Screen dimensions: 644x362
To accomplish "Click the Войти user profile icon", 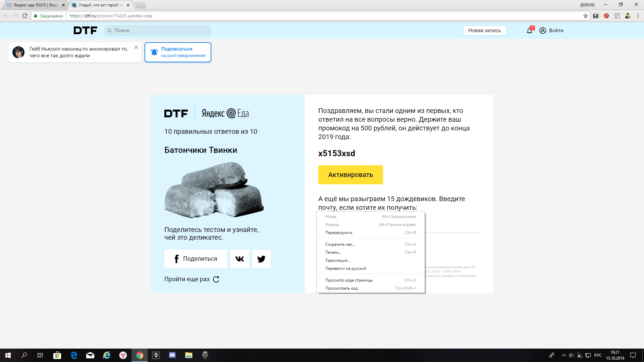I will 543,31.
